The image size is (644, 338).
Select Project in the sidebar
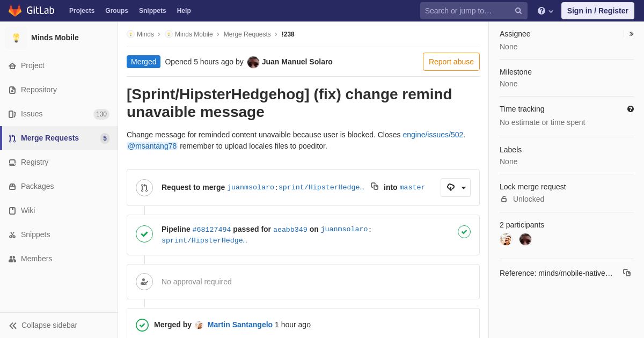[59, 66]
